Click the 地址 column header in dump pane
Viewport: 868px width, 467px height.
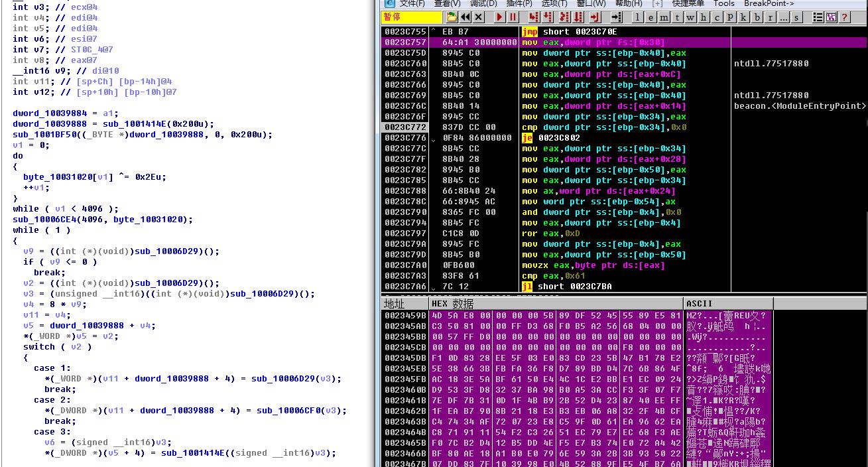coord(405,304)
